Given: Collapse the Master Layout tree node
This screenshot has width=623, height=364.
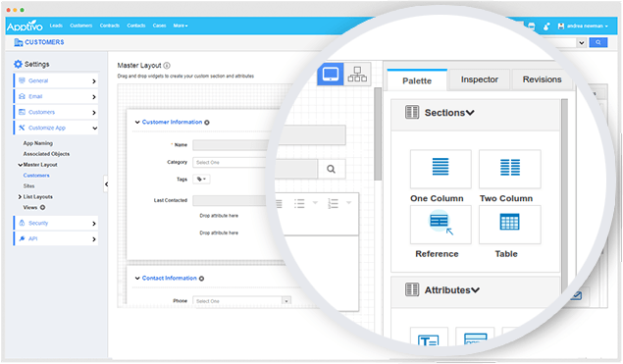Looking at the screenshot, I should [20, 165].
